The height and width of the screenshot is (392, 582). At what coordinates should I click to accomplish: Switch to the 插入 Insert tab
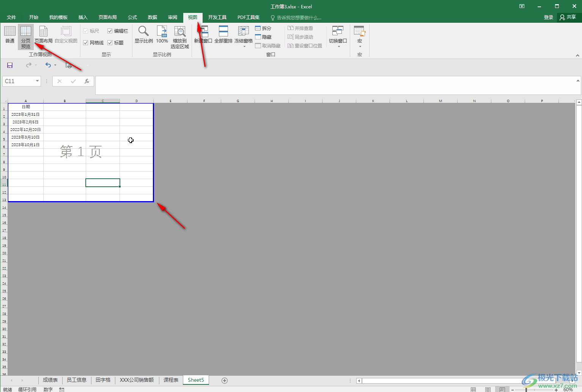click(x=83, y=17)
